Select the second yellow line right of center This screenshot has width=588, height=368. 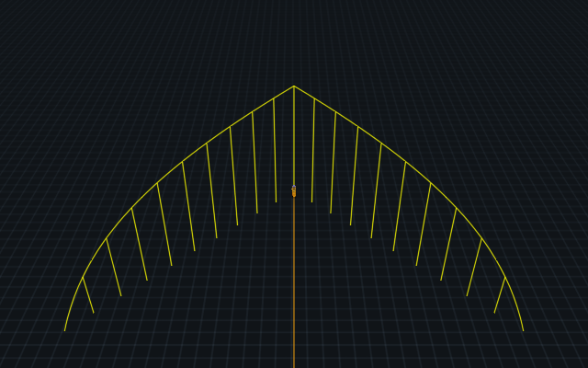pos(334,163)
